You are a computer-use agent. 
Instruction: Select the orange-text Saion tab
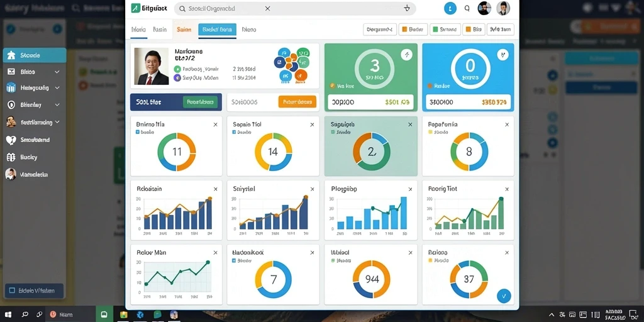[184, 30]
